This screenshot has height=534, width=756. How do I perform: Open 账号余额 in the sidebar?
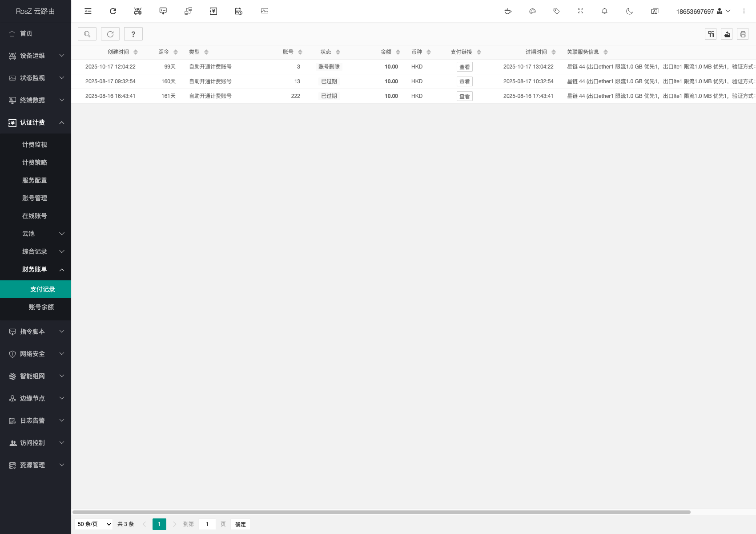pyautogui.click(x=41, y=307)
